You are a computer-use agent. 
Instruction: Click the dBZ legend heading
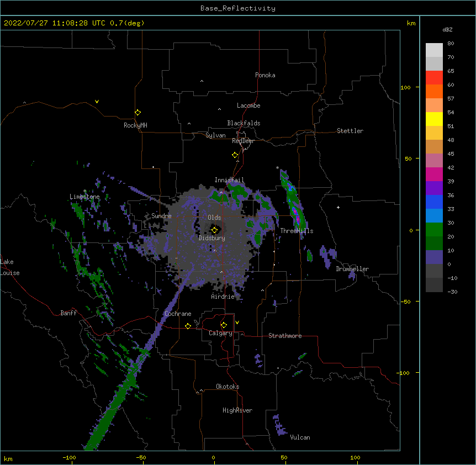[447, 29]
